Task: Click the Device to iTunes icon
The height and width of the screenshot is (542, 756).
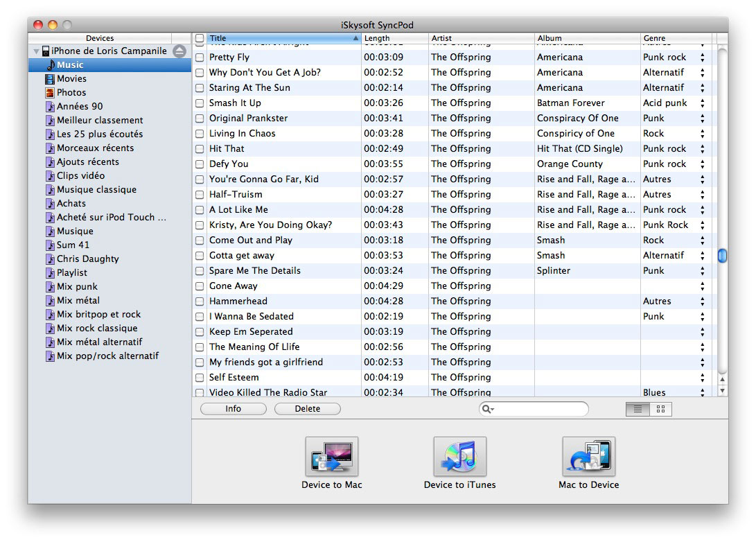Action: tap(459, 456)
